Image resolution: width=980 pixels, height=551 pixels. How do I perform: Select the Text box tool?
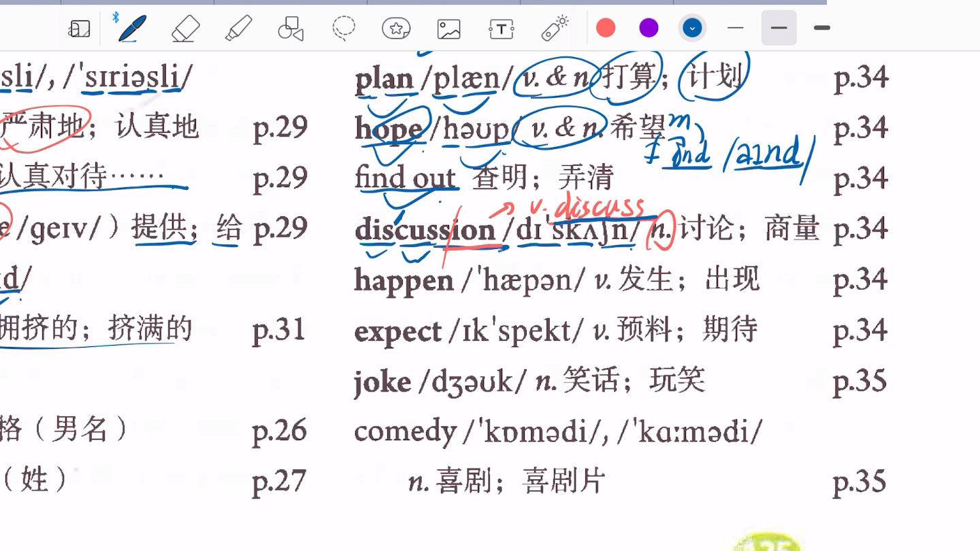click(502, 29)
